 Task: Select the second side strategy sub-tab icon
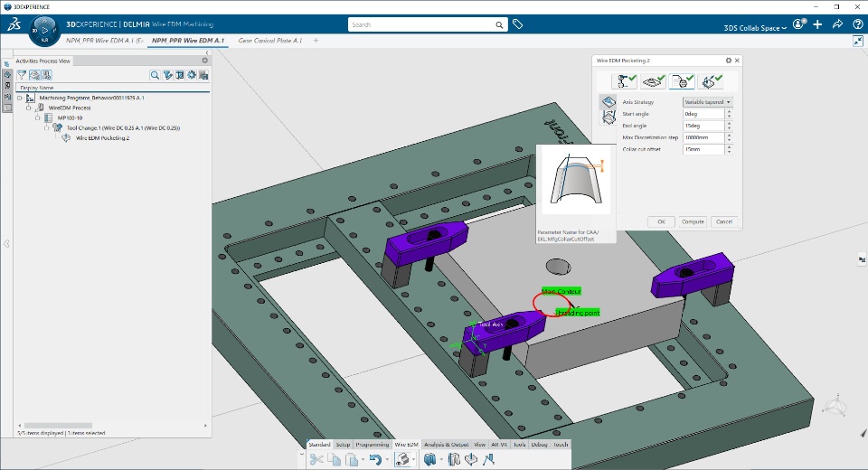[608, 117]
